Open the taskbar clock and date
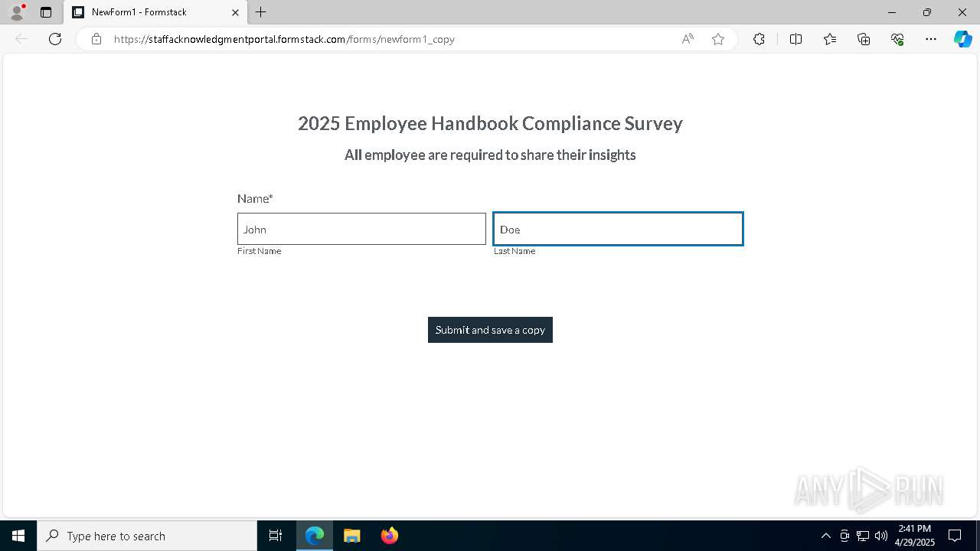The height and width of the screenshot is (551, 980). pyautogui.click(x=915, y=536)
